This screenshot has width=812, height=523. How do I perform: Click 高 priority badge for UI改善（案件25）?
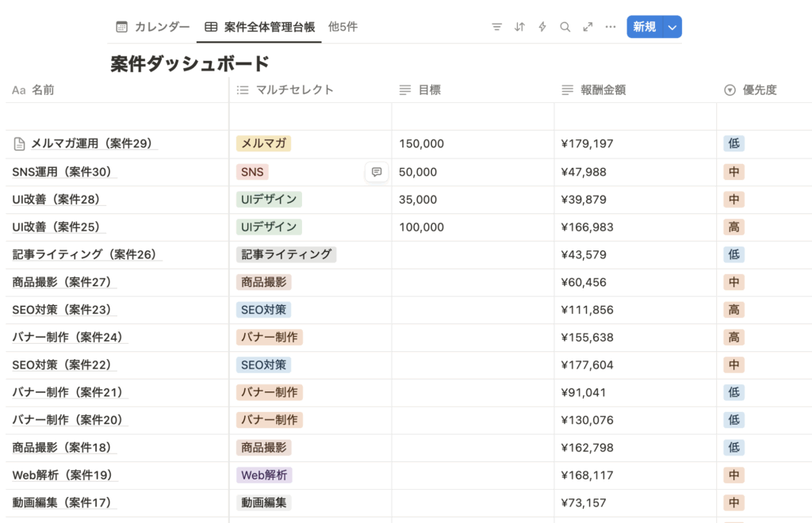(733, 227)
